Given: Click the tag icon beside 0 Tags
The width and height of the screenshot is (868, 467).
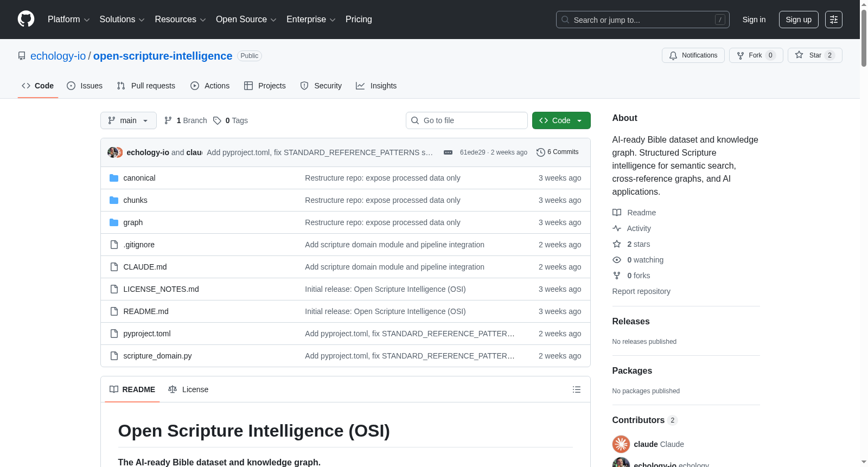Looking at the screenshot, I should point(217,120).
